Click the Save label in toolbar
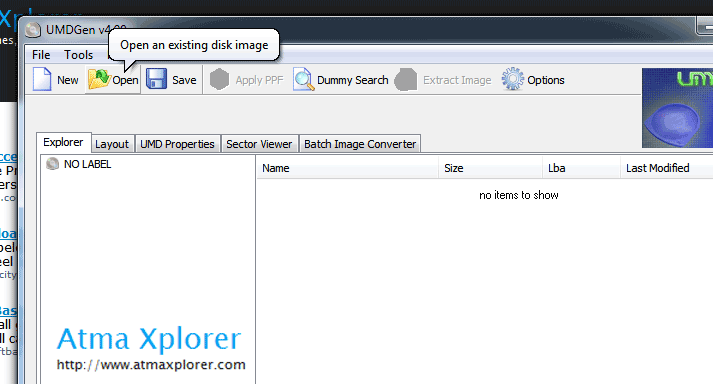 184,80
